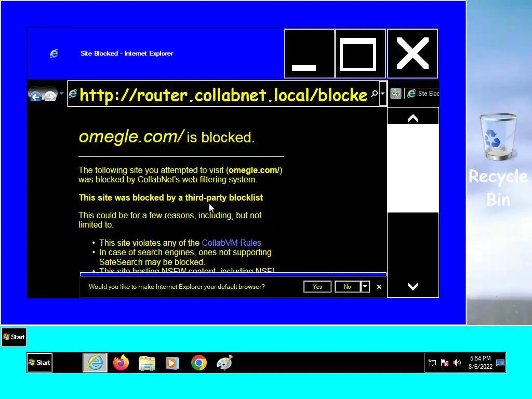532x399 pixels.
Task: Click the upper Start button
Action: pyautogui.click(x=14, y=337)
